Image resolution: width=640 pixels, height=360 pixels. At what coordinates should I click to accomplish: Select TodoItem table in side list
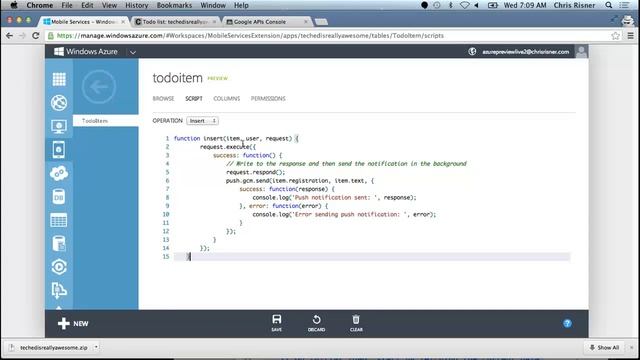click(x=106, y=121)
